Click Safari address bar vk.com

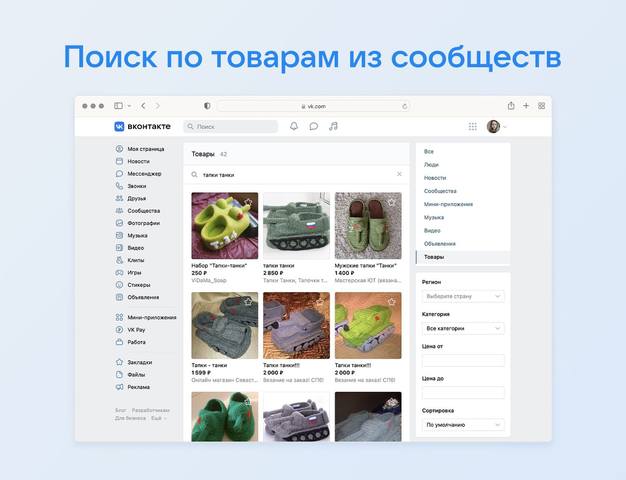point(313,106)
